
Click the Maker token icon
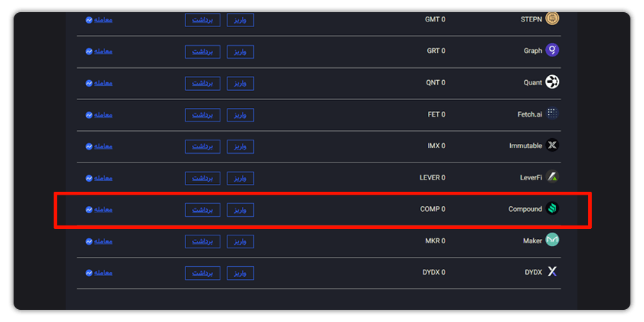(552, 240)
